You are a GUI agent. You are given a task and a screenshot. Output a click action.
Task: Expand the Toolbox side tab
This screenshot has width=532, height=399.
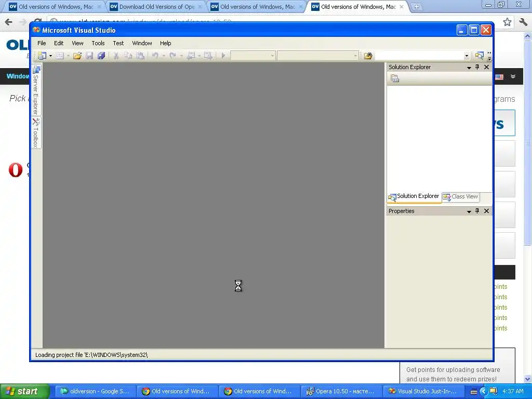pyautogui.click(x=36, y=133)
